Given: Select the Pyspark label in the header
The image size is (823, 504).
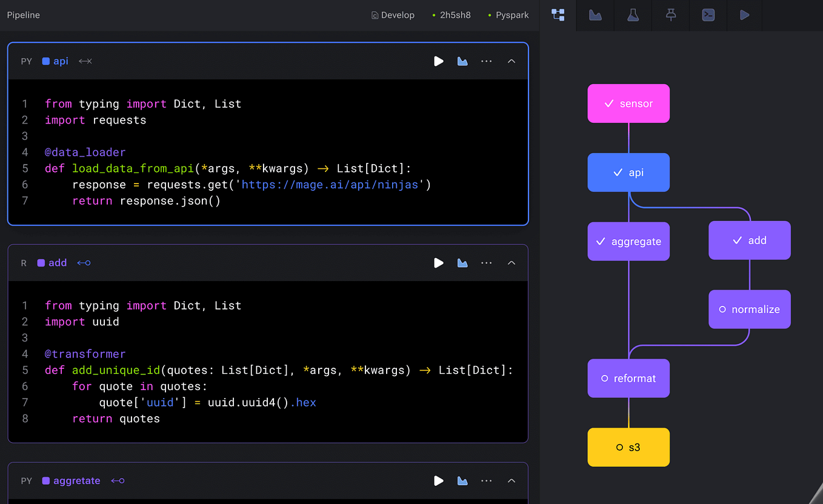Looking at the screenshot, I should (x=512, y=15).
